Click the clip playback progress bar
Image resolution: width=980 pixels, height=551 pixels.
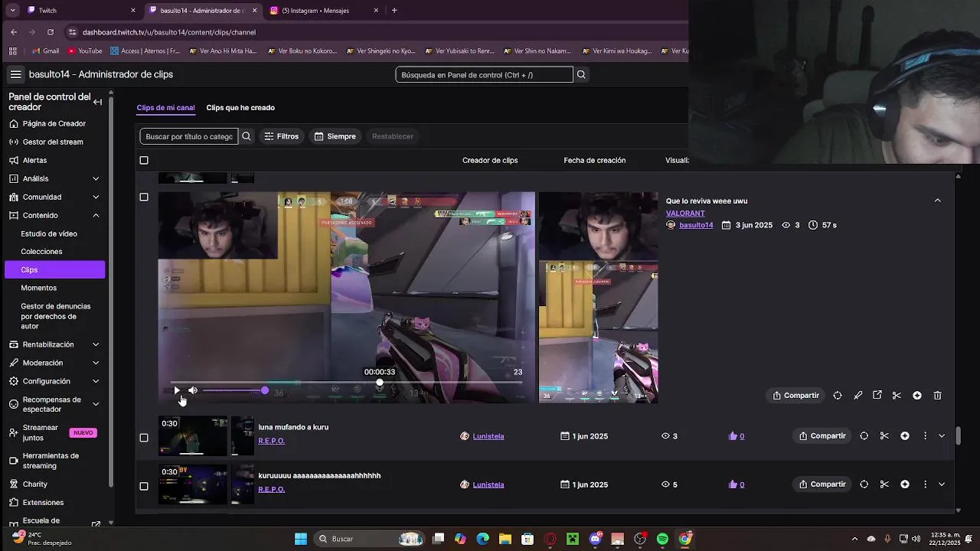[346, 382]
